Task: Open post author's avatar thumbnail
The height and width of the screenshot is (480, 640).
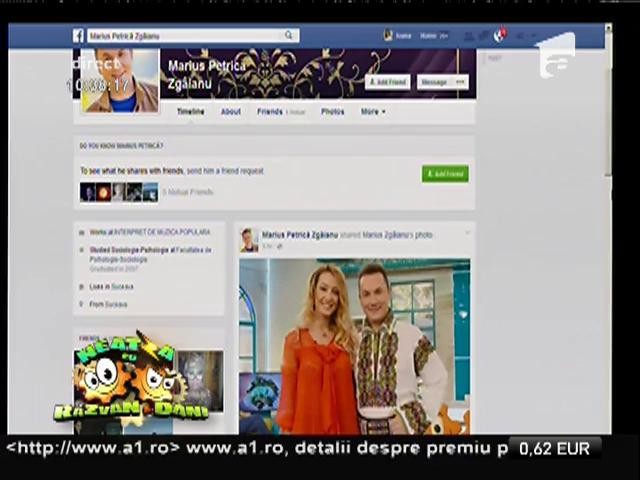Action: [249, 240]
